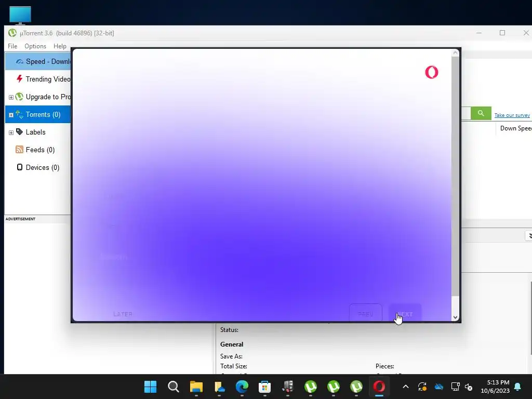Click the sync status tray icon

tap(422, 387)
